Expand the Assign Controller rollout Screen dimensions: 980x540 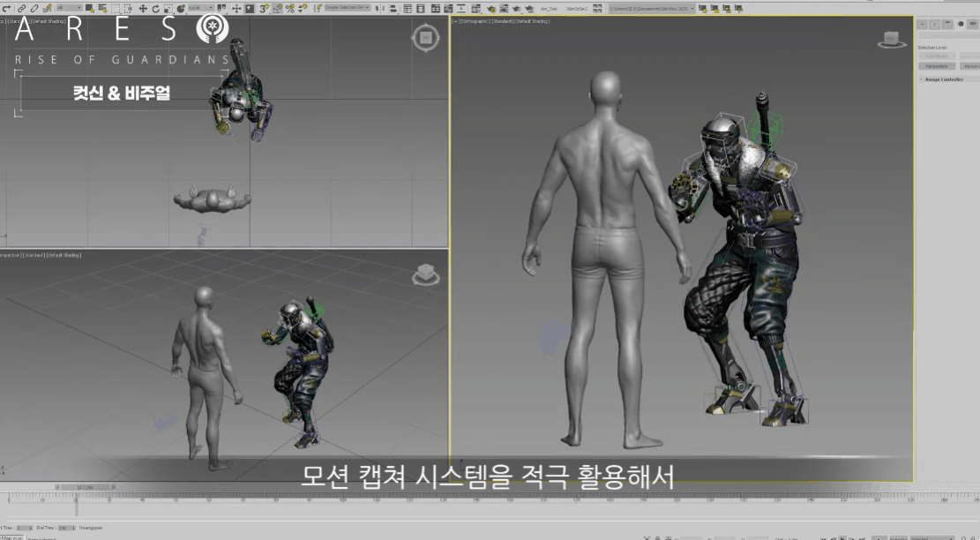944,79
